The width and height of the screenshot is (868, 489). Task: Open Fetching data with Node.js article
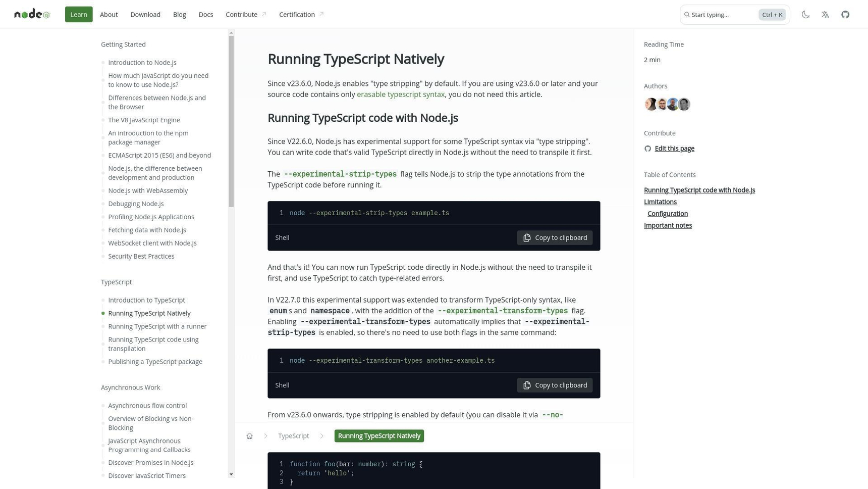click(147, 230)
